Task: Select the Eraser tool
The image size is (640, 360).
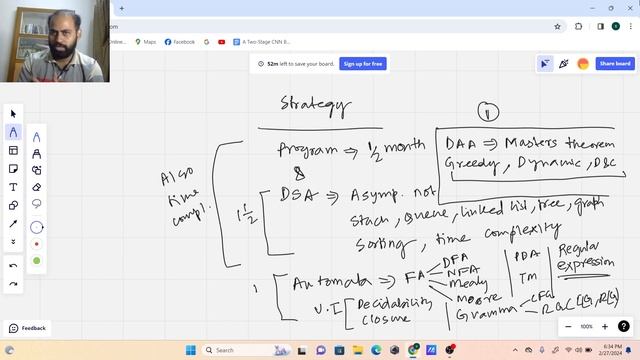Action: coord(36,187)
